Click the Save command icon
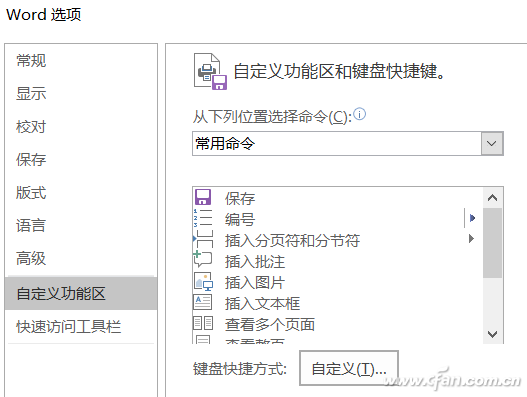 pos(203,197)
